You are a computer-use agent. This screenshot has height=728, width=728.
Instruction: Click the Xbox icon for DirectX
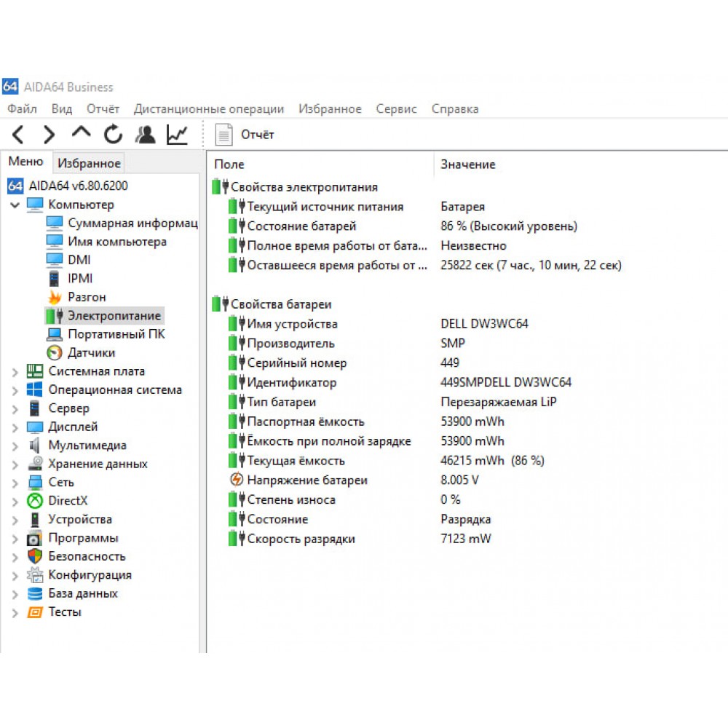coord(35,501)
